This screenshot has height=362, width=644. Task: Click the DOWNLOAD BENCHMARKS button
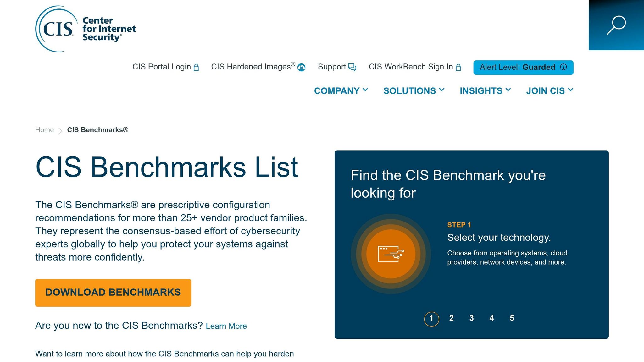click(x=113, y=293)
